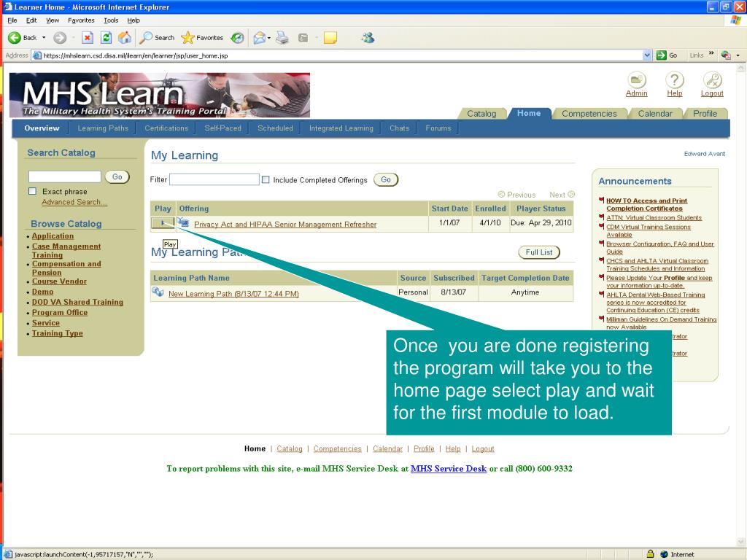Open the Back button history dropdown arrow

44,38
